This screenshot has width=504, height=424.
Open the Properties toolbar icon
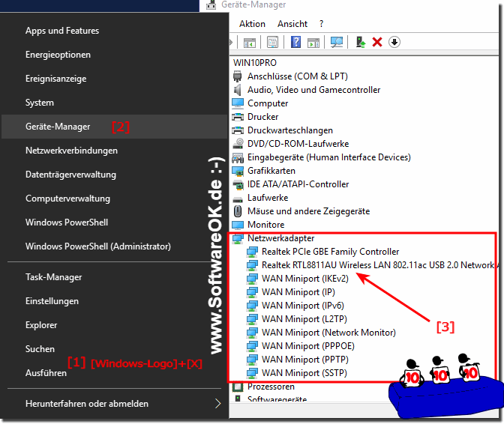tap(272, 43)
